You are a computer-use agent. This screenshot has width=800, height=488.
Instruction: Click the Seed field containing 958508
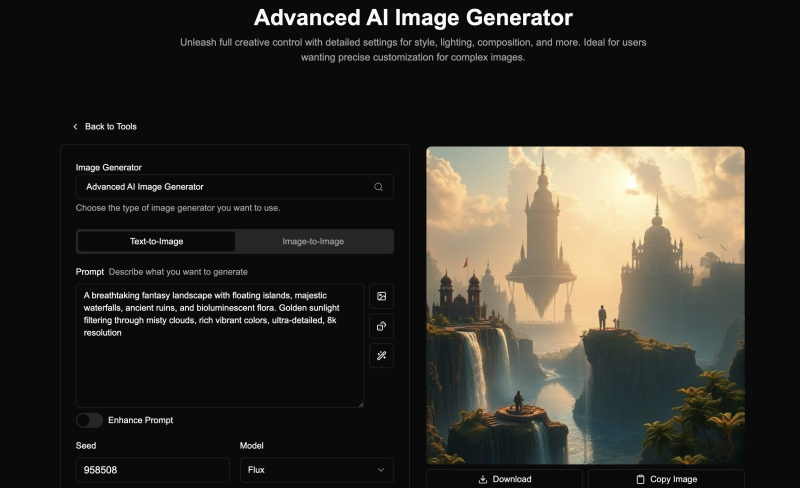pos(152,469)
